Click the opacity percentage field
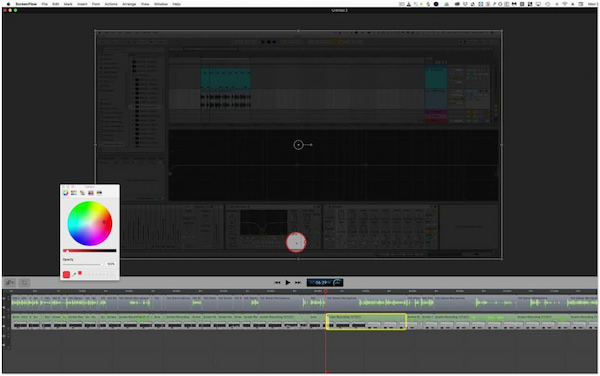 (111, 264)
